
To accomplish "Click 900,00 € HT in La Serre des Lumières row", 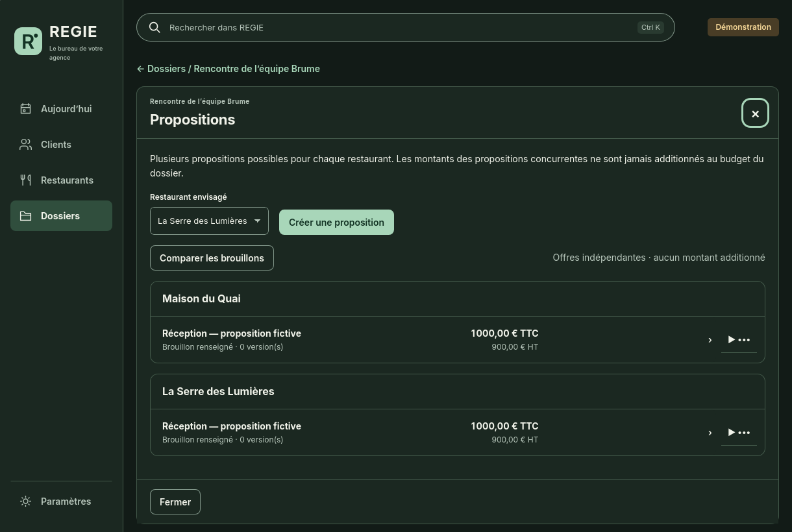I will coord(515,440).
